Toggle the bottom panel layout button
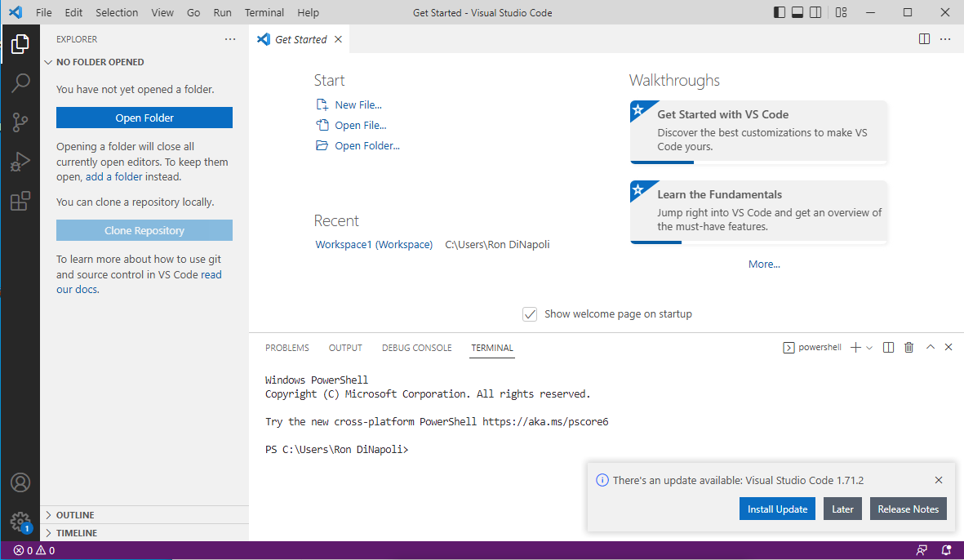This screenshot has width=964, height=560. [x=797, y=12]
